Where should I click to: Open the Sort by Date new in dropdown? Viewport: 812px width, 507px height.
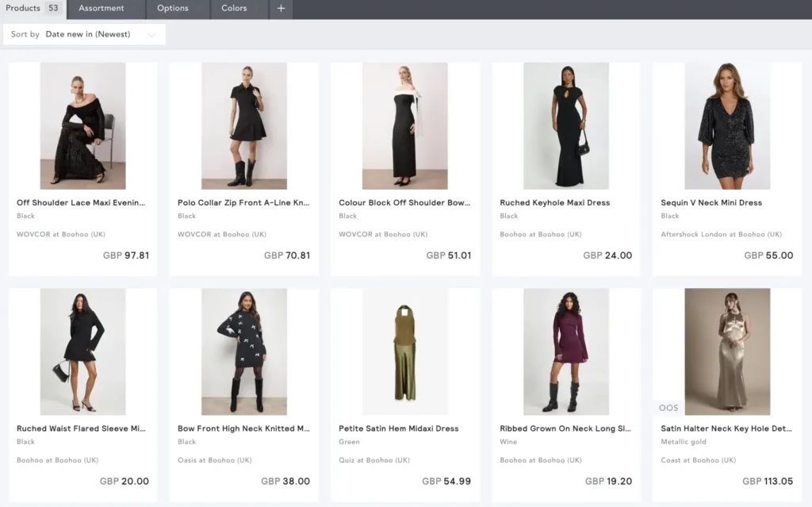pyautogui.click(x=84, y=34)
